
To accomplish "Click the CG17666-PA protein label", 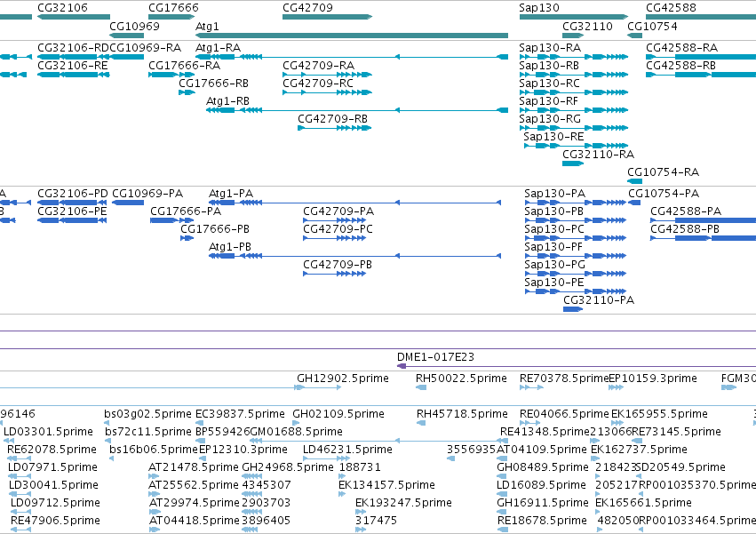I will (x=186, y=211).
